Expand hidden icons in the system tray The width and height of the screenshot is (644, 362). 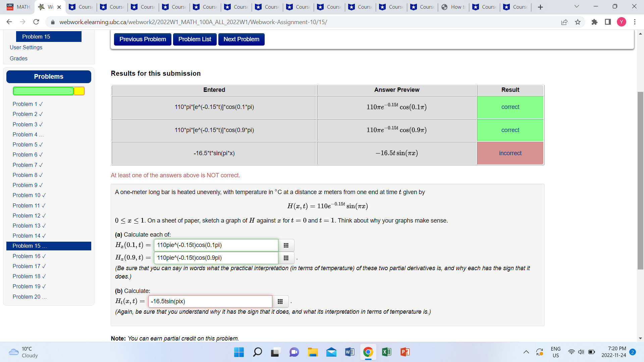pos(526,352)
